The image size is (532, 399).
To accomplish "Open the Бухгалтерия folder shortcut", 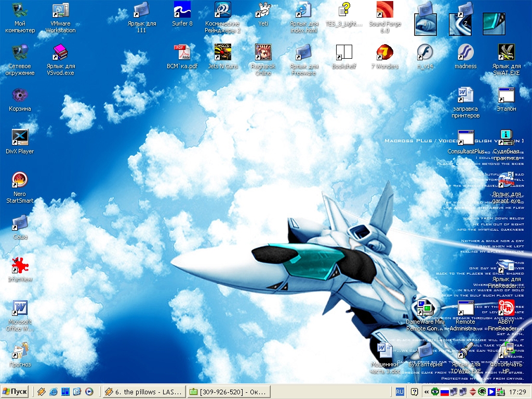I will click(x=425, y=355).
